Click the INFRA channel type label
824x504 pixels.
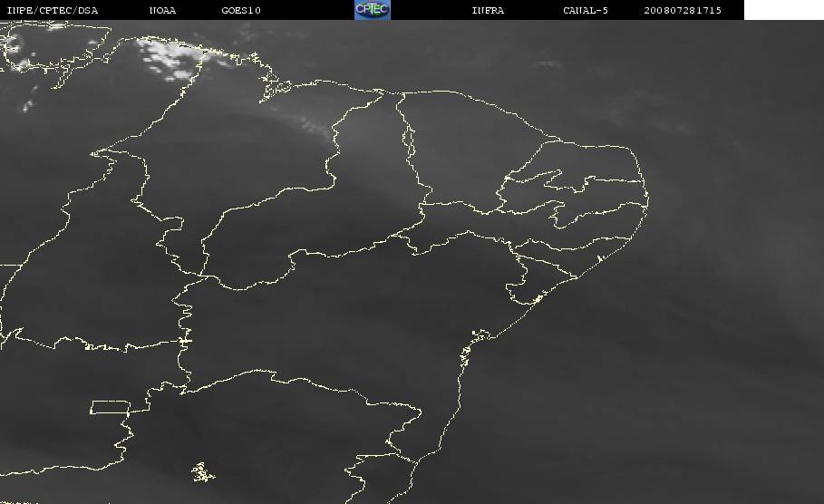(488, 10)
